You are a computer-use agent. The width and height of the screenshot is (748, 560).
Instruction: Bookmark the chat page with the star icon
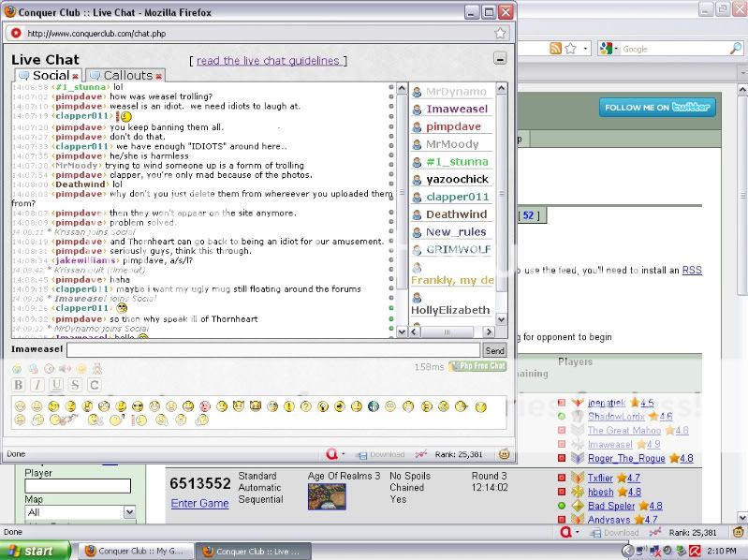click(500, 33)
